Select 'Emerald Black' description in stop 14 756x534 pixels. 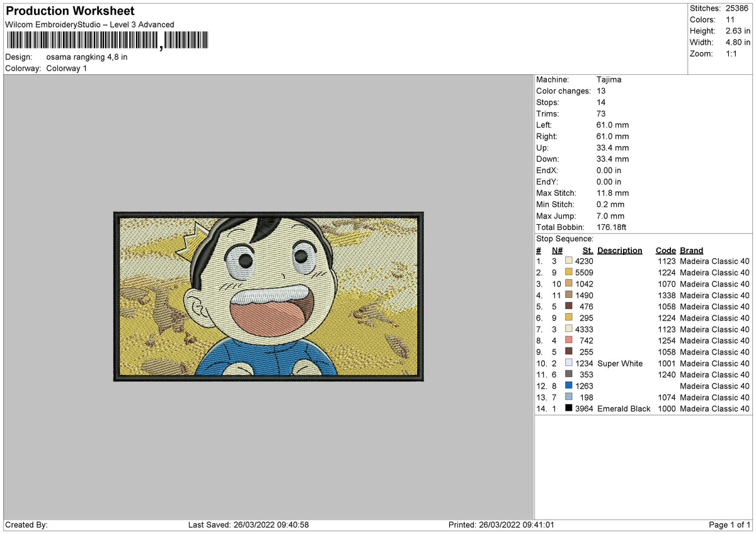[624, 409]
